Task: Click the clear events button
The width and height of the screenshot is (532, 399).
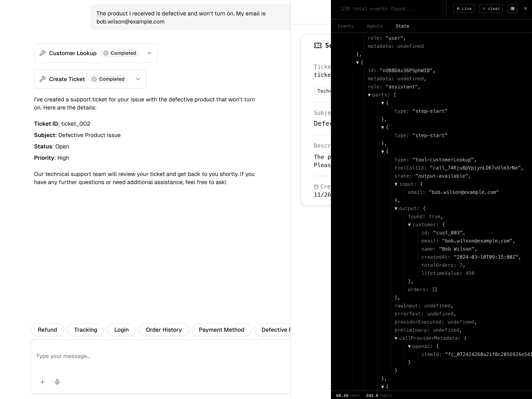Action: tap(491, 9)
